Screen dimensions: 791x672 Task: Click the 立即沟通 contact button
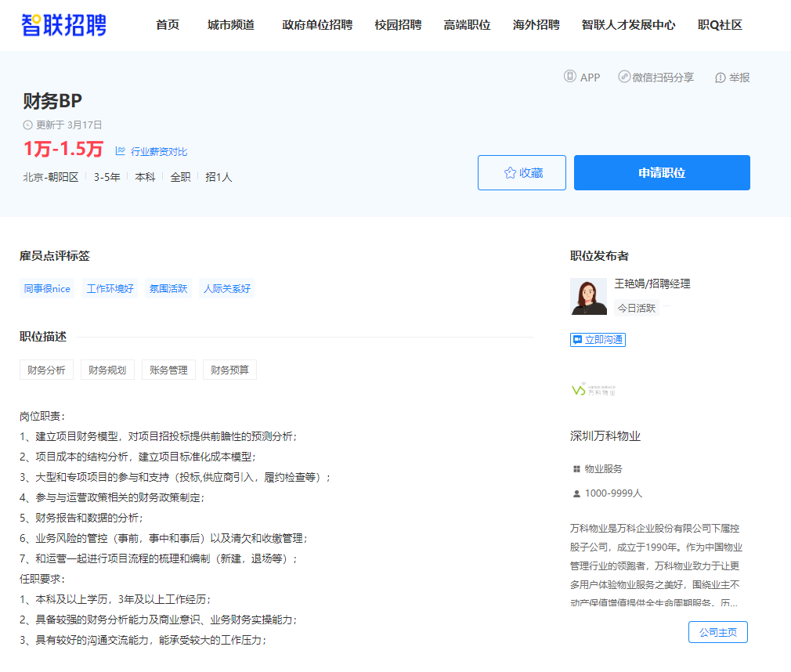[598, 339]
